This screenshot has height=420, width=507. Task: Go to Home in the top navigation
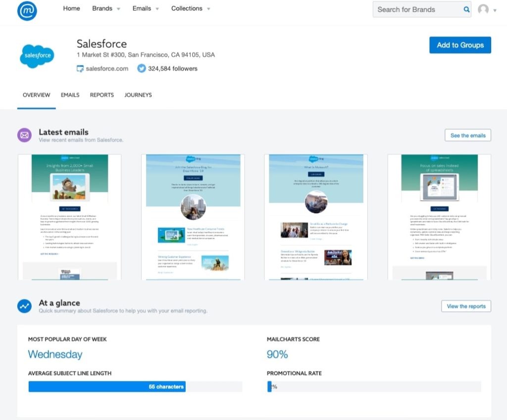71,8
